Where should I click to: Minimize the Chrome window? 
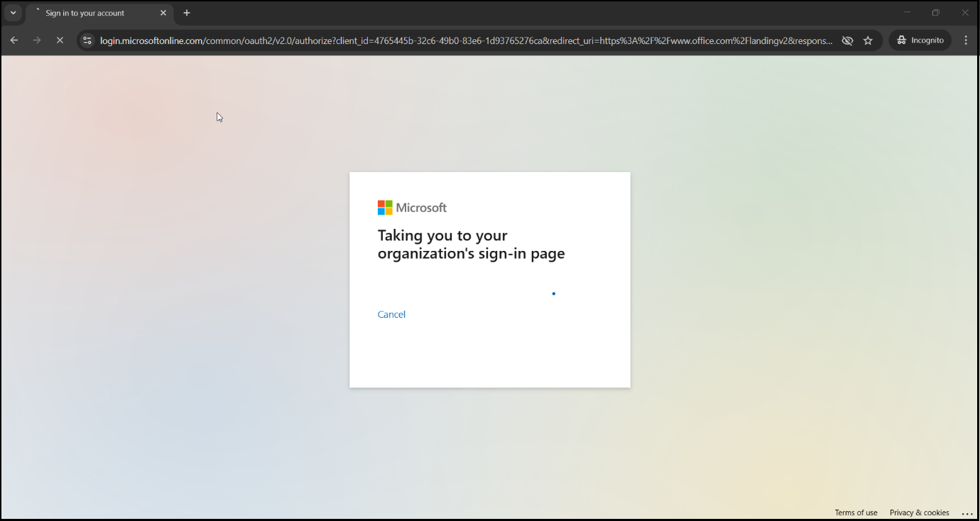[907, 13]
